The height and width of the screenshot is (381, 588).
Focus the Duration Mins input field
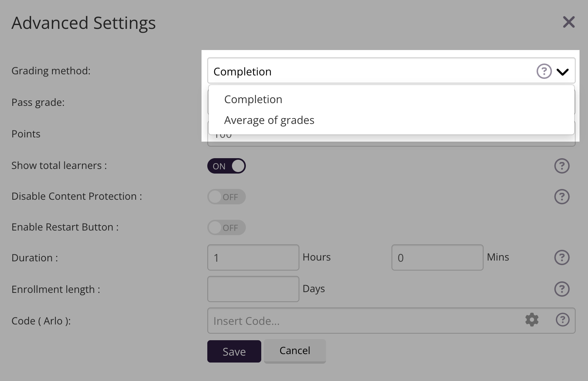click(x=437, y=257)
